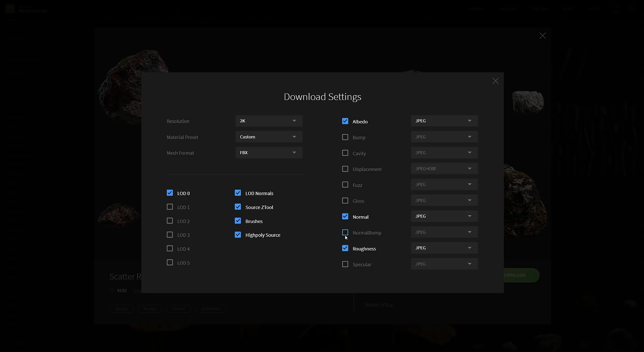Uncheck the LOD 0 checkbox
The image size is (644, 352).
pyautogui.click(x=170, y=193)
